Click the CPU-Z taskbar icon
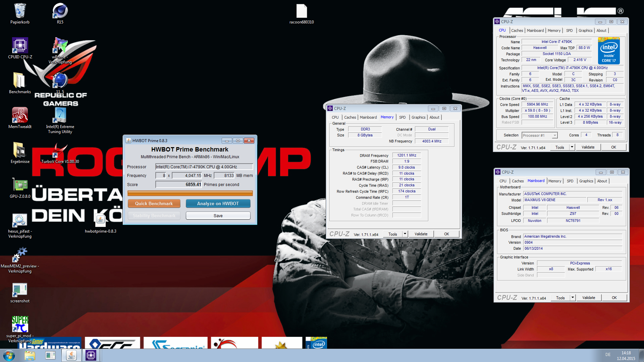Image resolution: width=644 pixels, height=362 pixels. [x=91, y=355]
